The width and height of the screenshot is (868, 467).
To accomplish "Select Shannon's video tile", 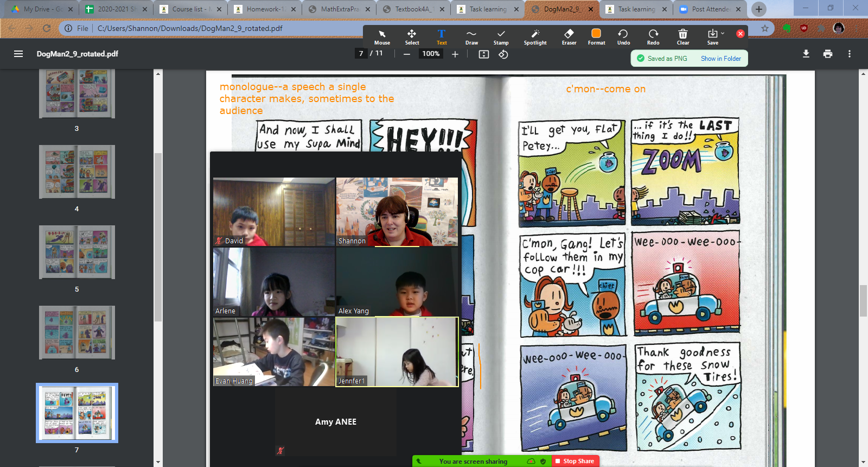I will tap(397, 212).
